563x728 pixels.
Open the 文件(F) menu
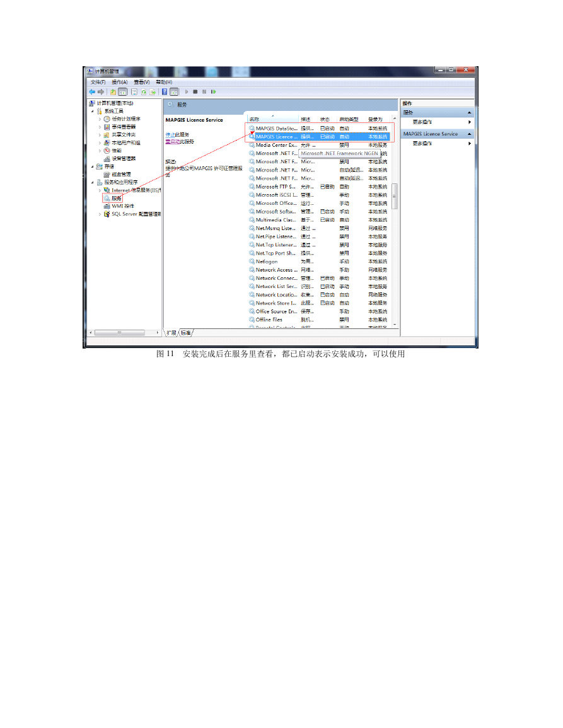pyautogui.click(x=98, y=82)
